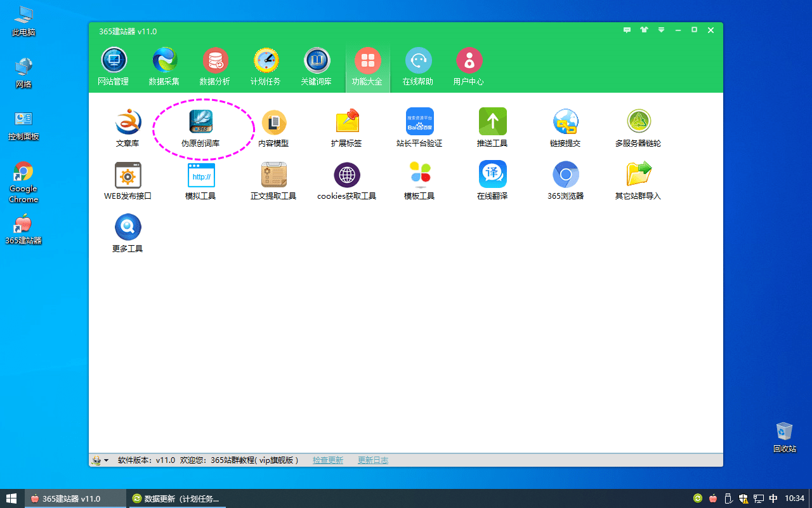812x508 pixels.
Task: Switch to 数据更新 taskbar window
Action: [176, 498]
